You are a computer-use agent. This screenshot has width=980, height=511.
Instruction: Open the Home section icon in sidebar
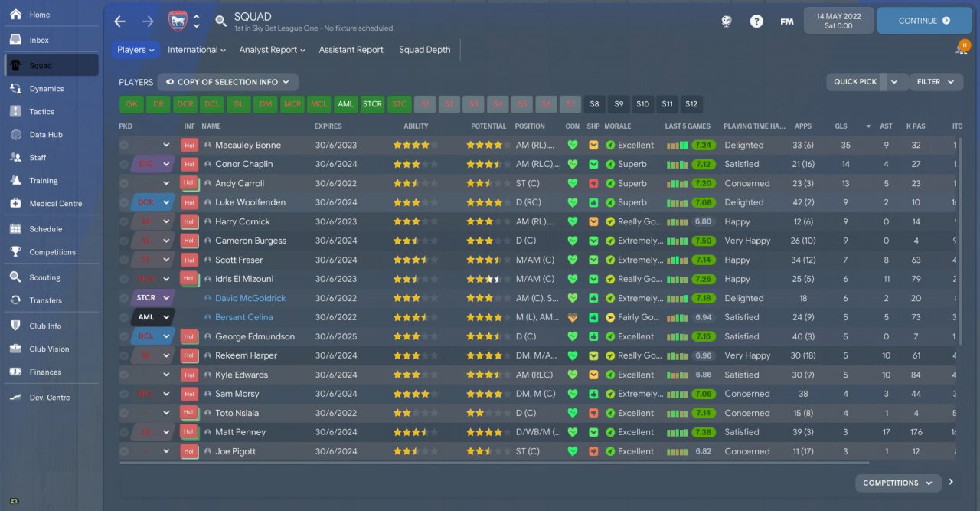pos(15,15)
